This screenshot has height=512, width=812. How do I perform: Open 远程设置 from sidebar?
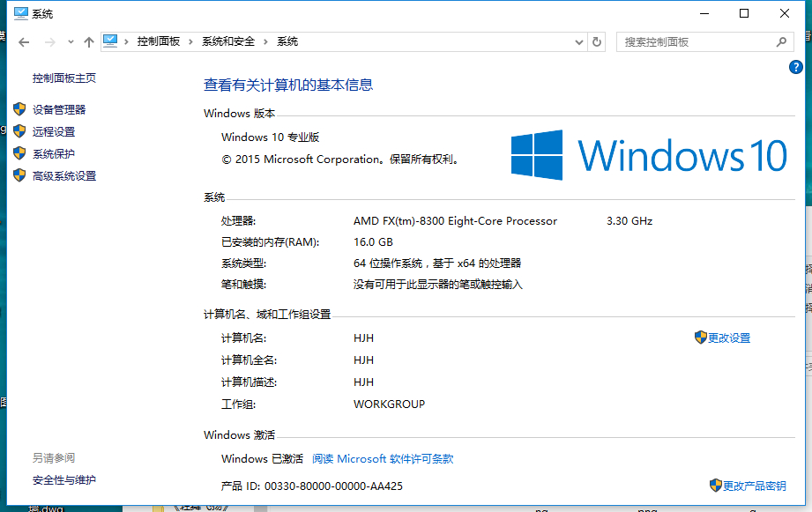tap(54, 132)
